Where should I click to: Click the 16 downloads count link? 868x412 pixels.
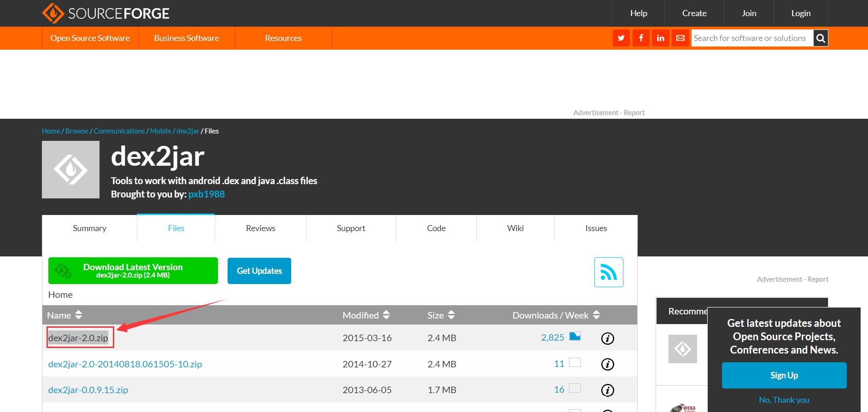click(x=559, y=389)
